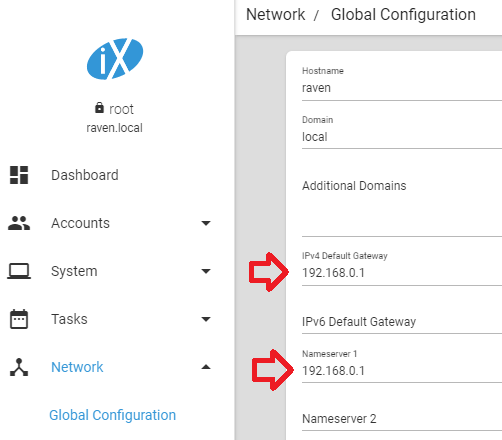Viewport: 502px width, 440px height.
Task: Select the Network menu label
Action: (77, 367)
